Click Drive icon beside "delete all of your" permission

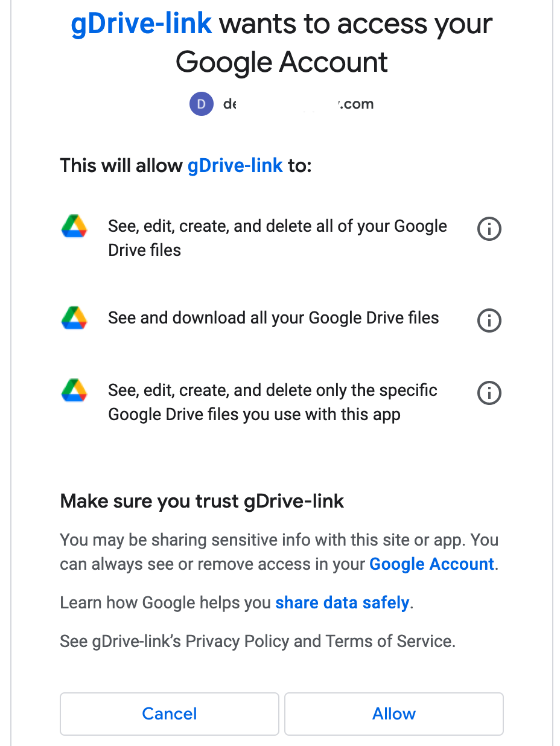click(75, 227)
